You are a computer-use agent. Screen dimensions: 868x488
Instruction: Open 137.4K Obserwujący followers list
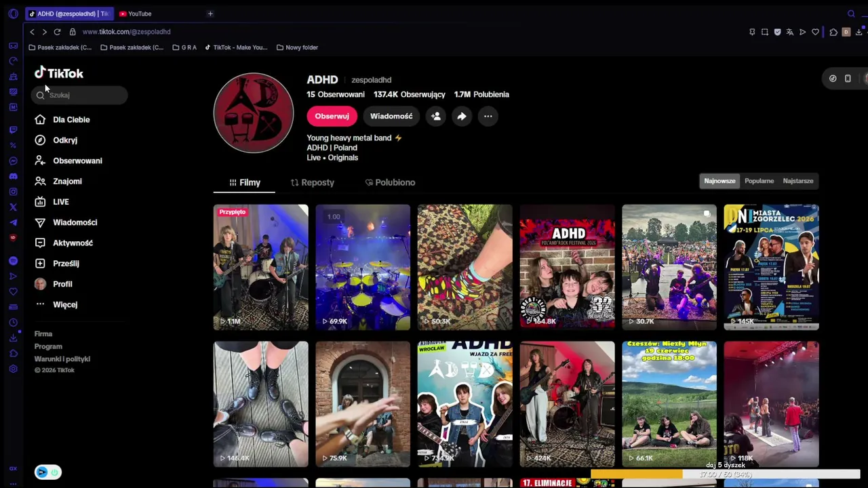coord(410,95)
